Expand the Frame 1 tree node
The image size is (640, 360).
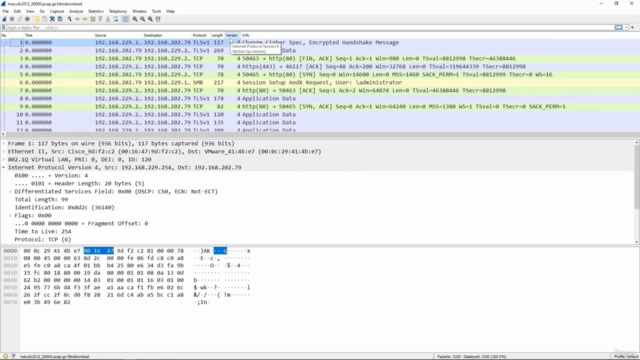[4, 144]
